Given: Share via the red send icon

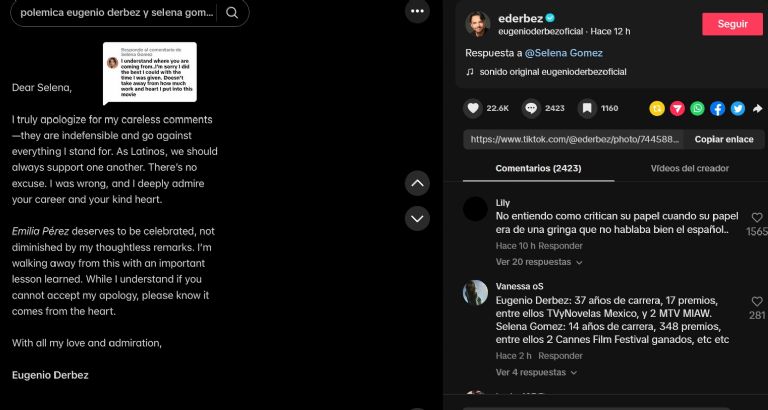Looking at the screenshot, I should [677, 108].
